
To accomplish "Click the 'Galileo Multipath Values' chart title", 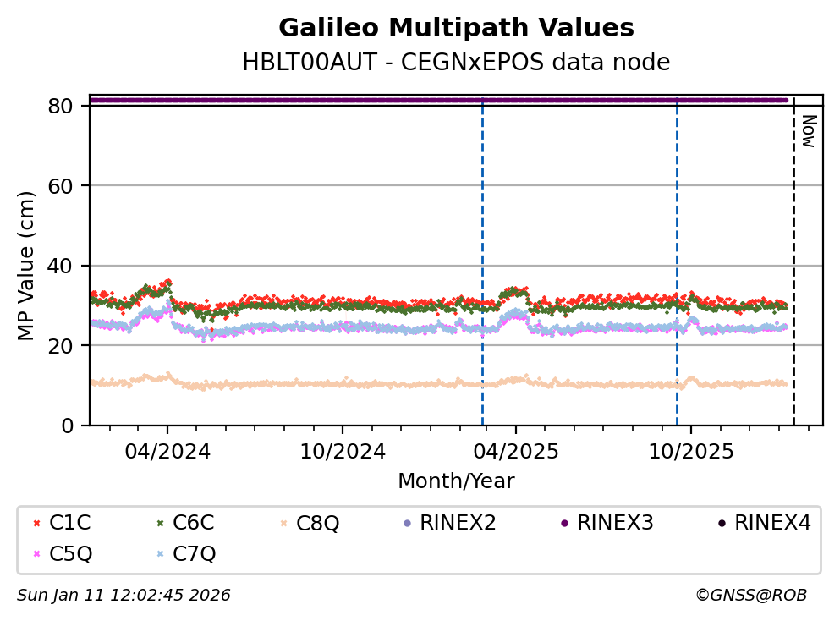I will [x=456, y=28].
